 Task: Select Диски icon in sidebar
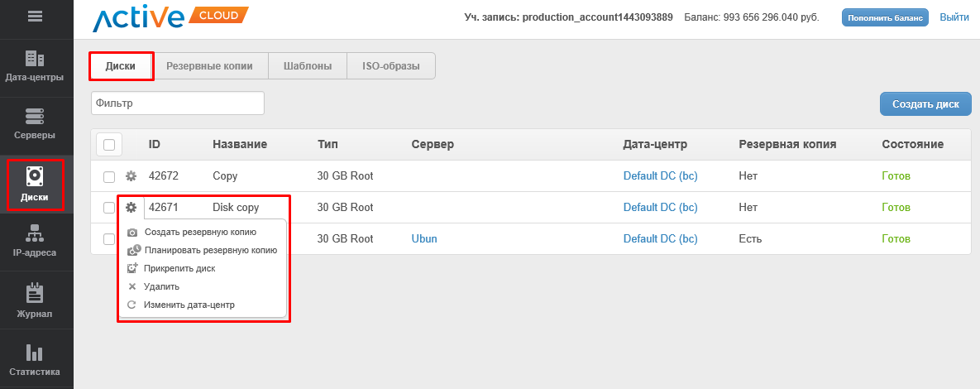pyautogui.click(x=35, y=185)
